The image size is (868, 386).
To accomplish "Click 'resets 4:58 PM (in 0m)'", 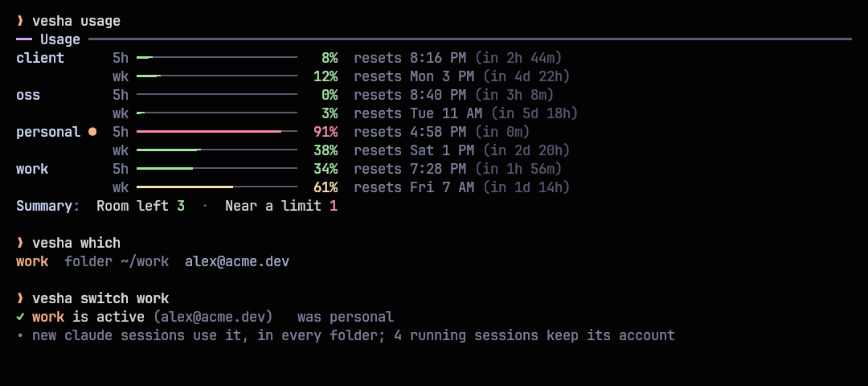I will tap(442, 132).
